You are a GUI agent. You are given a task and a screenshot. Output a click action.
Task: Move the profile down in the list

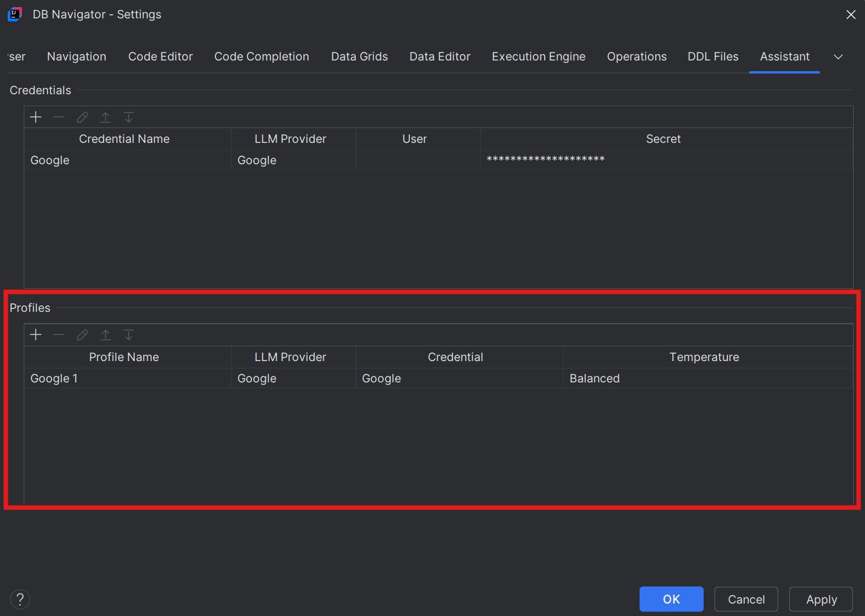[x=129, y=335]
